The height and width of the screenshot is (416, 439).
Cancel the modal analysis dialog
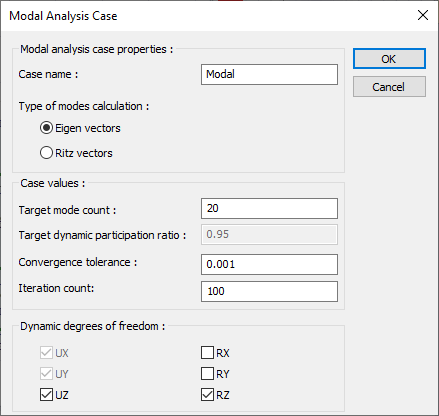(x=389, y=87)
